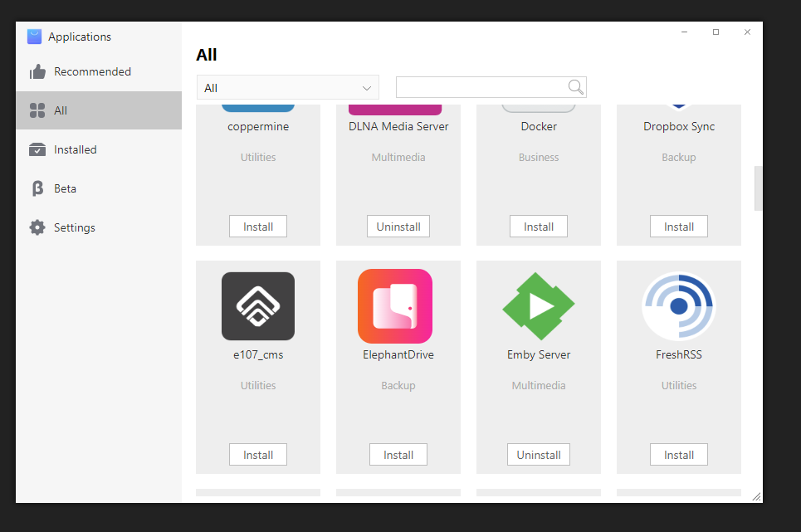Screen dimensions: 801x532
Task: Click the DLNA Media Server name
Action: [x=398, y=127]
